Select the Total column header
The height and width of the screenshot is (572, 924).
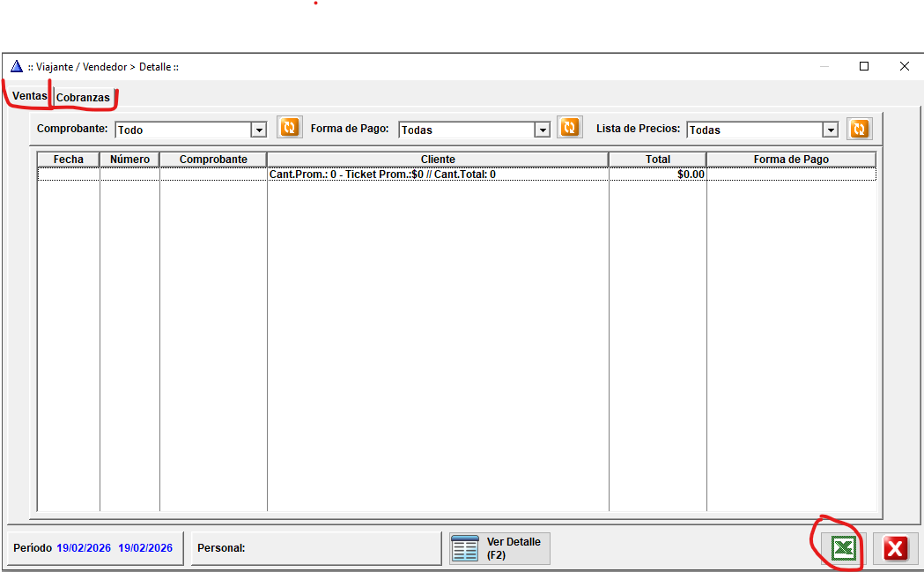pyautogui.click(x=657, y=160)
